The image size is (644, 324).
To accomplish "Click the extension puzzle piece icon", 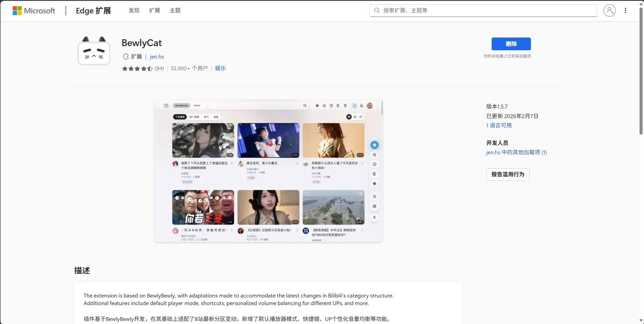I will click(x=125, y=57).
